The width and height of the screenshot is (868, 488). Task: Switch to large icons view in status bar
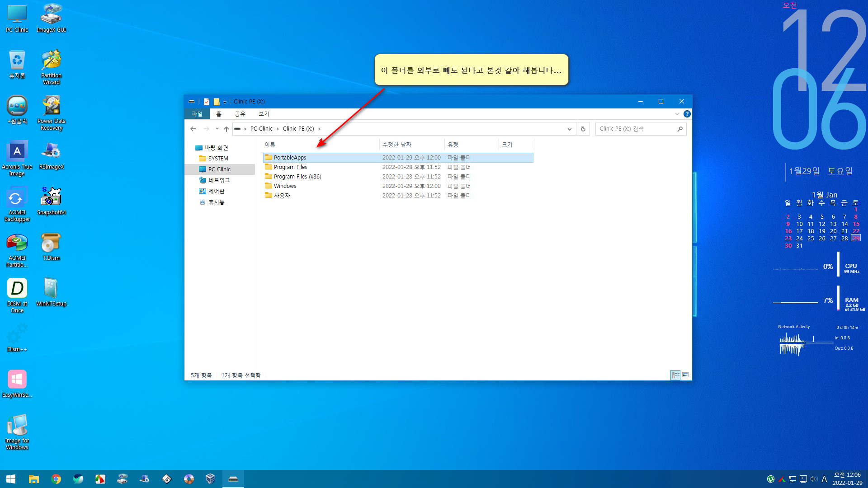[685, 375]
